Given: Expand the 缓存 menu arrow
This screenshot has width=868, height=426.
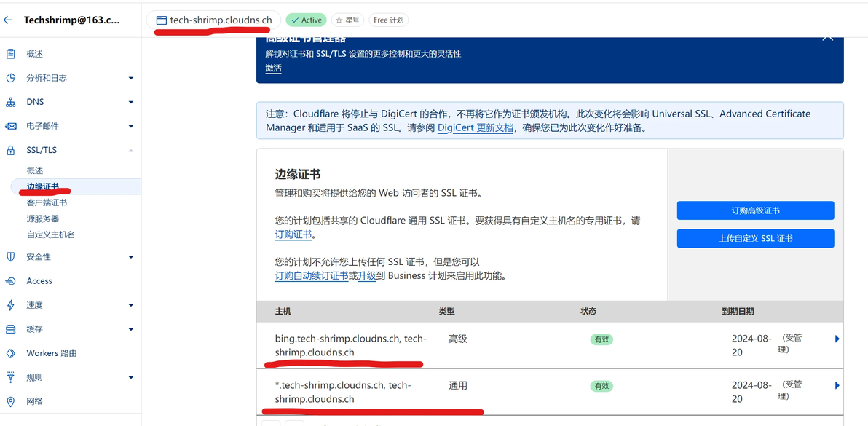Looking at the screenshot, I should coord(131,330).
